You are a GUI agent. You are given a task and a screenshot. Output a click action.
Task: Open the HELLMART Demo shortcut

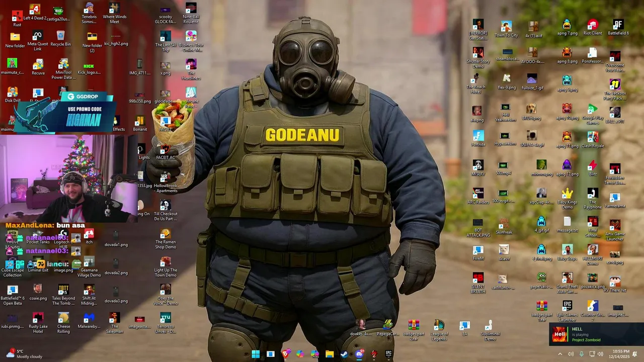coord(593,255)
